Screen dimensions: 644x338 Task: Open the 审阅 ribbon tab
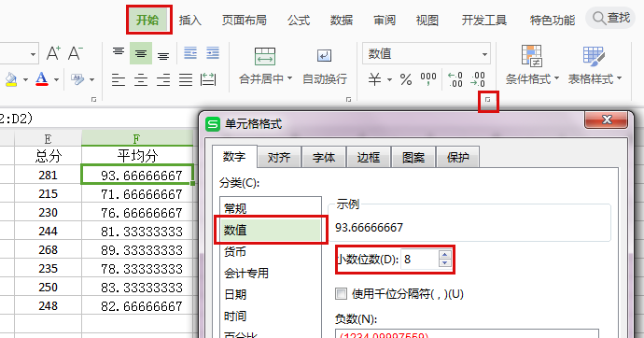click(385, 20)
